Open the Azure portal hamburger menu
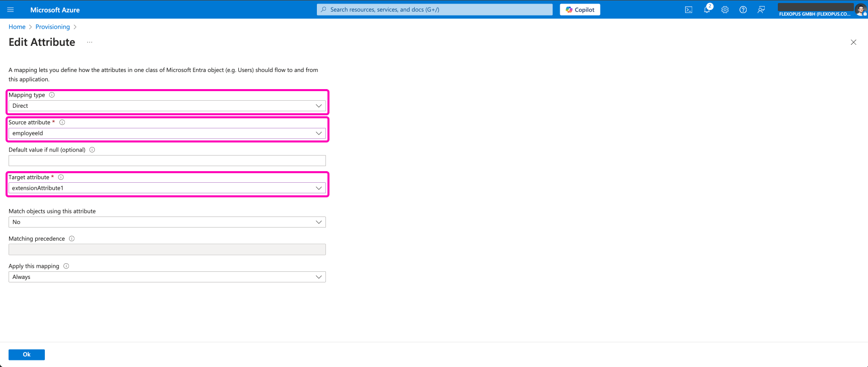The width and height of the screenshot is (868, 367). (x=10, y=10)
